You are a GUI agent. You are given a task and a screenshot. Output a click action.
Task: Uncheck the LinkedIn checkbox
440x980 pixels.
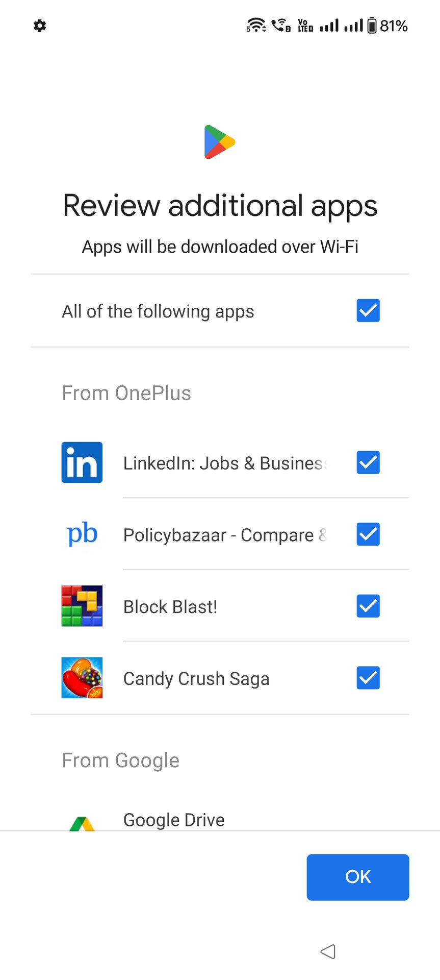pyautogui.click(x=368, y=462)
